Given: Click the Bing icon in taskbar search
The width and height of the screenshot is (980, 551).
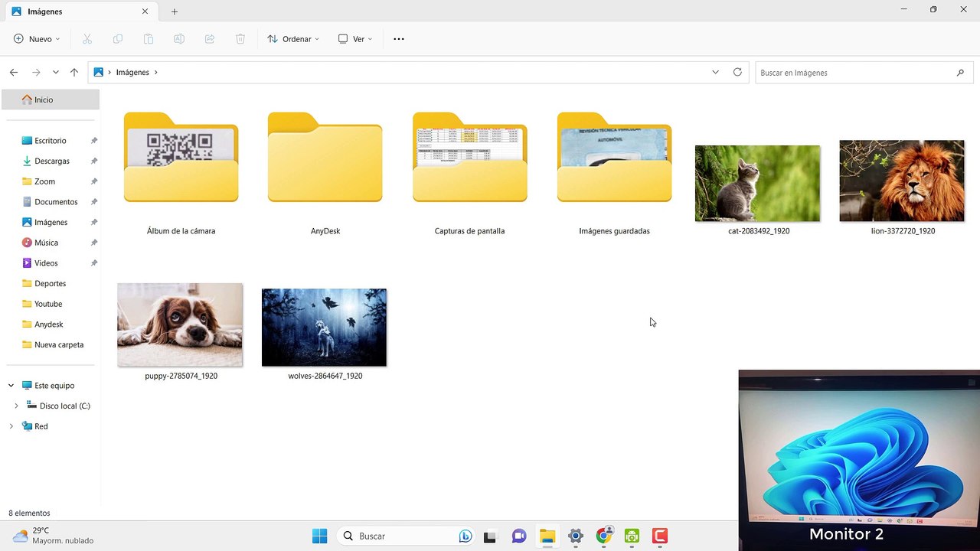Looking at the screenshot, I should coord(465,536).
